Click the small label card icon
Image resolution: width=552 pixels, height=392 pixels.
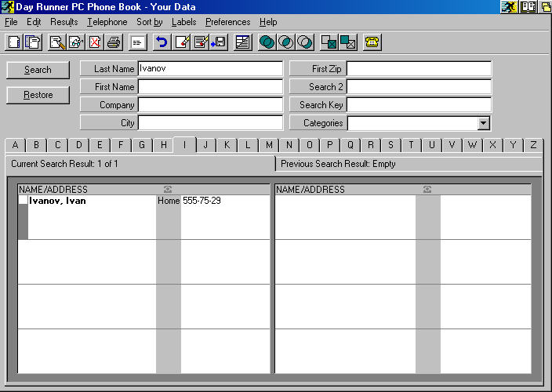[x=138, y=42]
